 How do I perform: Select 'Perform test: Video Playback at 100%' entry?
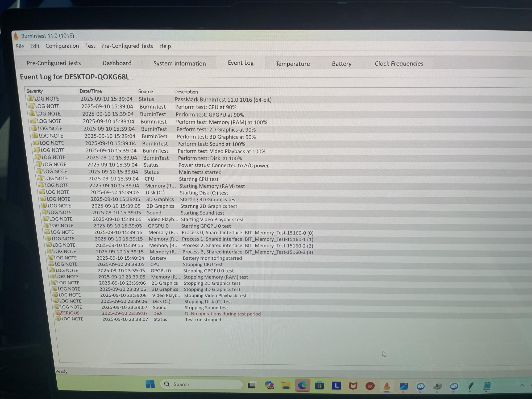tap(222, 151)
